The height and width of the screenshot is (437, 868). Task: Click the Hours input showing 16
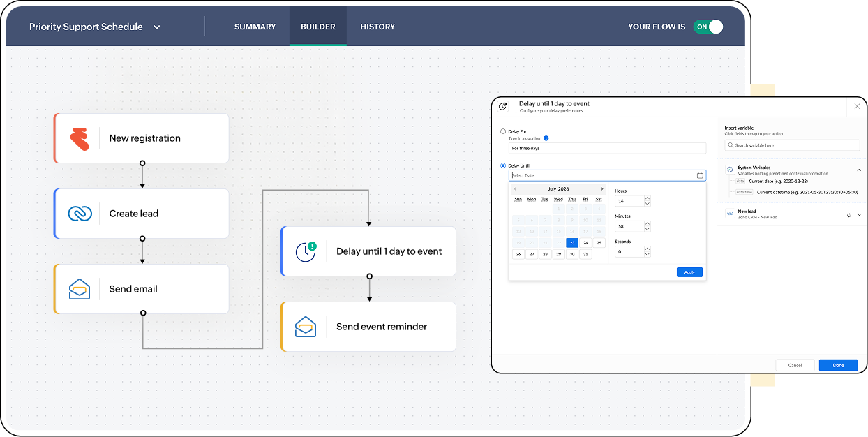pyautogui.click(x=629, y=201)
